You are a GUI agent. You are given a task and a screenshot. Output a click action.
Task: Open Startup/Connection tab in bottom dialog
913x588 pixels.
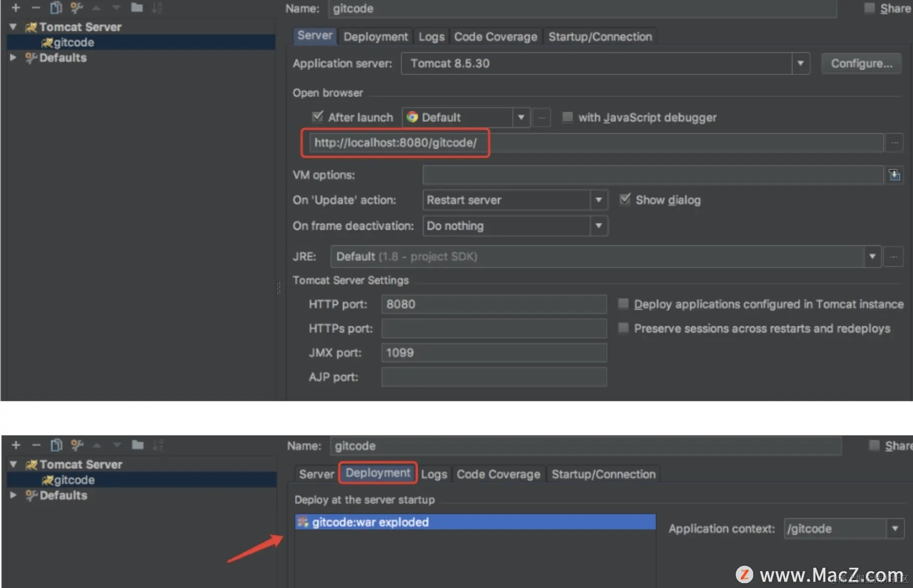point(604,474)
